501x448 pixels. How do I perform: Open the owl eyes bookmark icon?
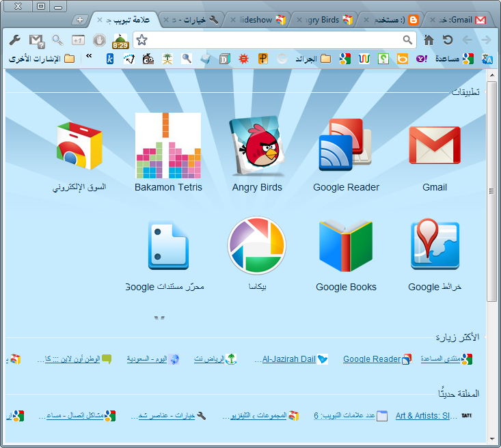[148, 59]
